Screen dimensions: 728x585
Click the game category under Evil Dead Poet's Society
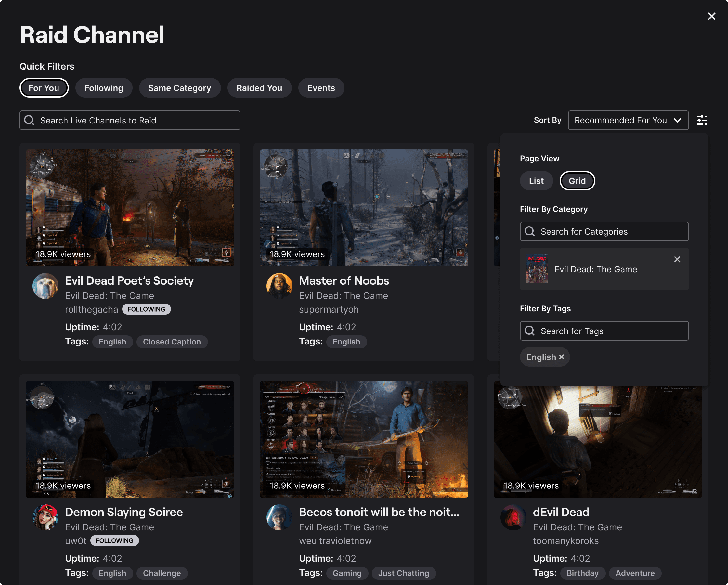(x=110, y=295)
